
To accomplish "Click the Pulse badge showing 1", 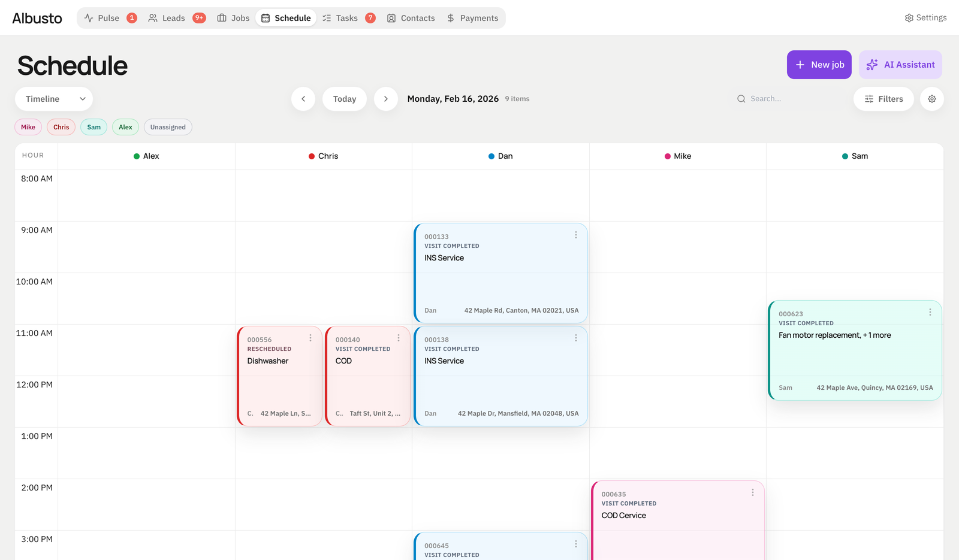I will [132, 18].
